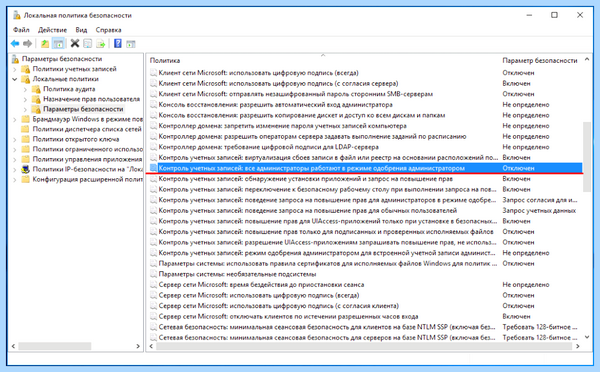Click the policy list scroll up arrow

[x=587, y=60]
